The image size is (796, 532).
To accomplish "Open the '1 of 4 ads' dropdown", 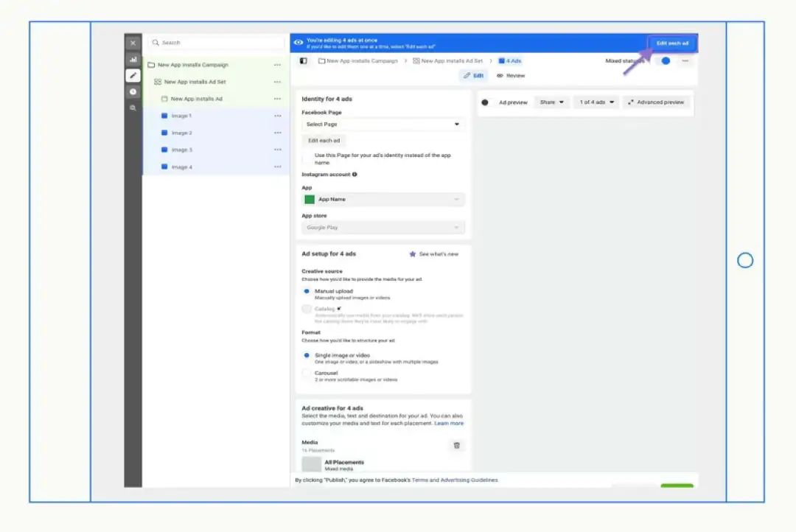I will [x=596, y=102].
